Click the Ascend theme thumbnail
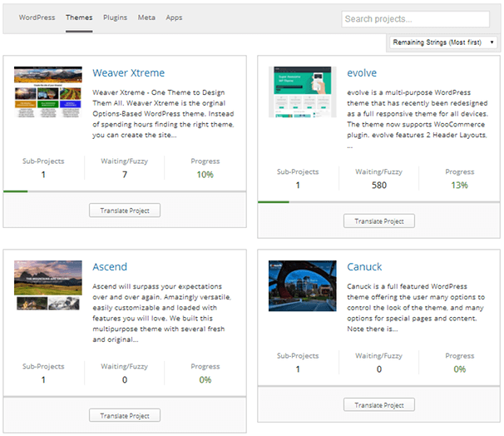Image resolution: width=504 pixels, height=436 pixels. coord(48,285)
